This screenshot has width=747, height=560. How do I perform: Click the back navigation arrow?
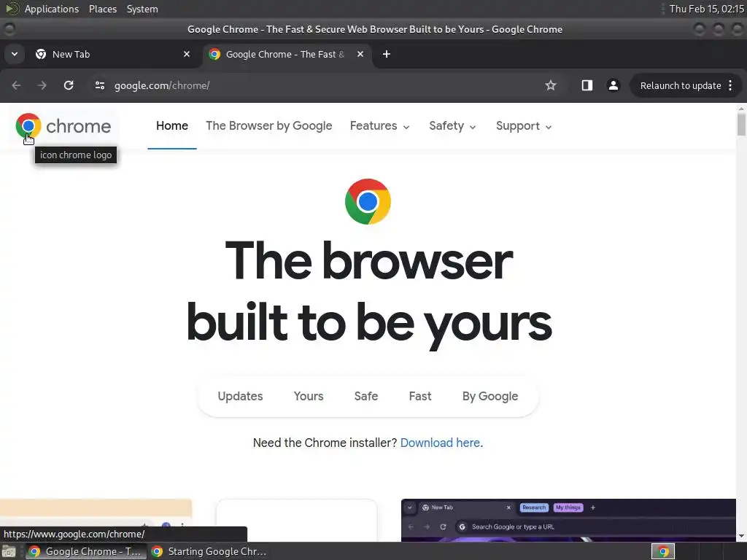point(16,85)
